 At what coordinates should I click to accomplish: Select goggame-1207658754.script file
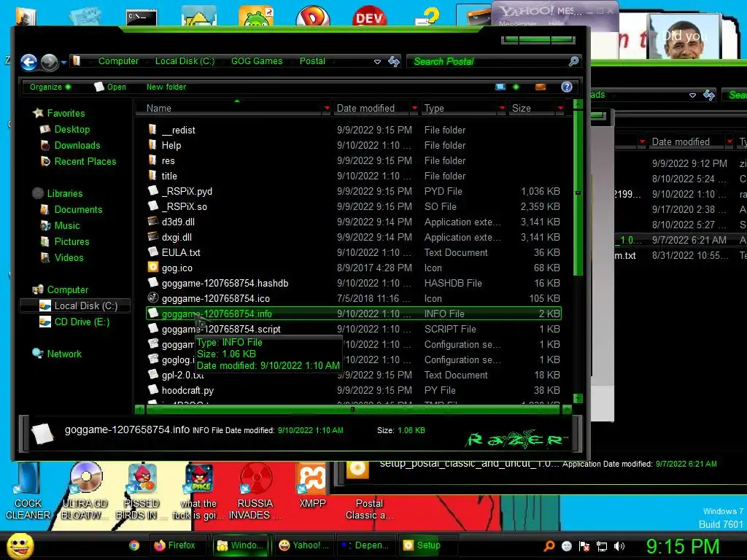click(x=353, y=329)
